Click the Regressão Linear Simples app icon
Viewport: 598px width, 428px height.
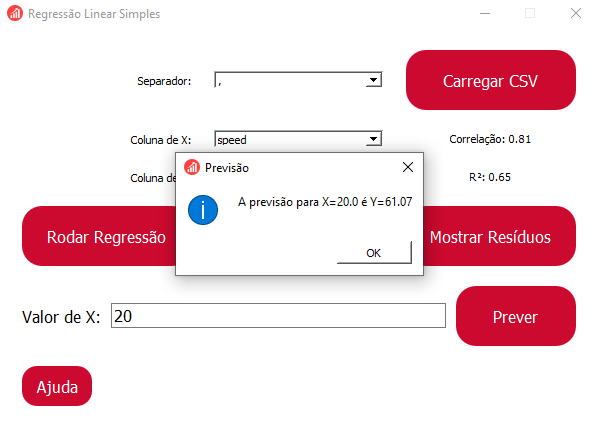click(x=14, y=13)
